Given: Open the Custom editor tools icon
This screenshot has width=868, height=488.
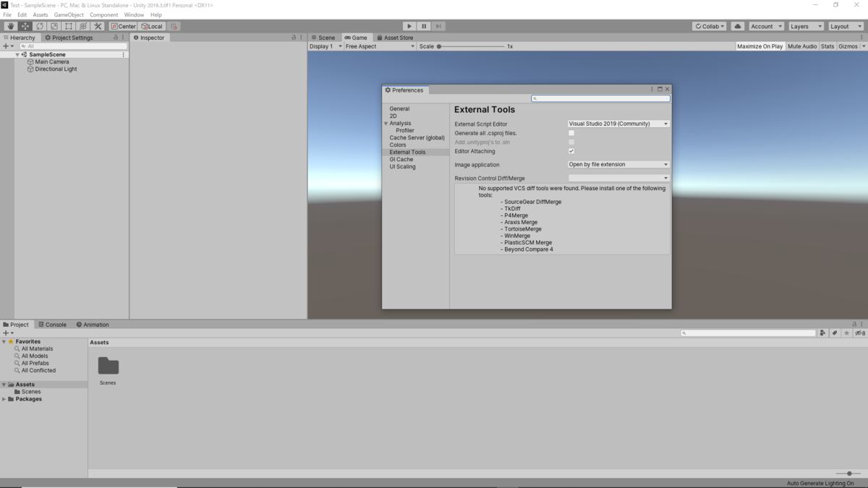Looking at the screenshot, I should coord(98,26).
